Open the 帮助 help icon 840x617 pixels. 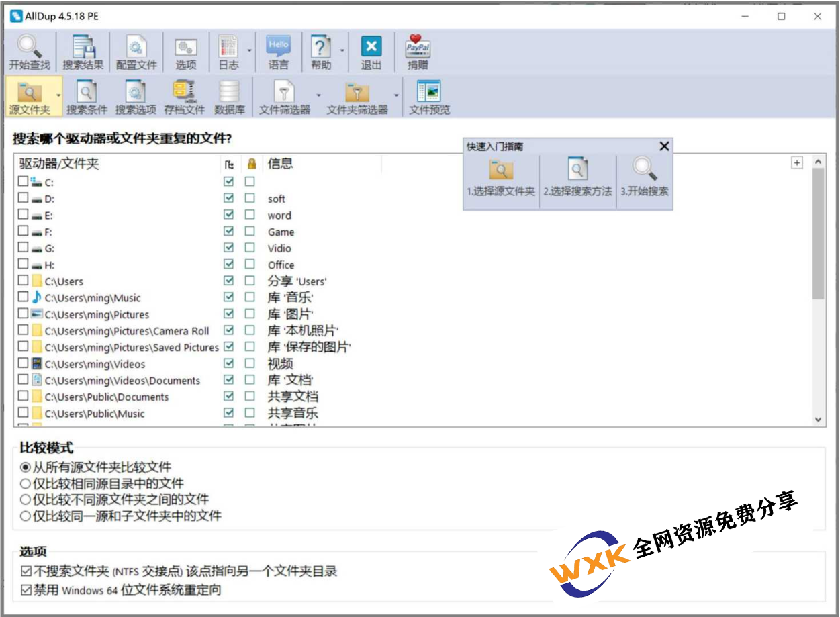coord(321,52)
